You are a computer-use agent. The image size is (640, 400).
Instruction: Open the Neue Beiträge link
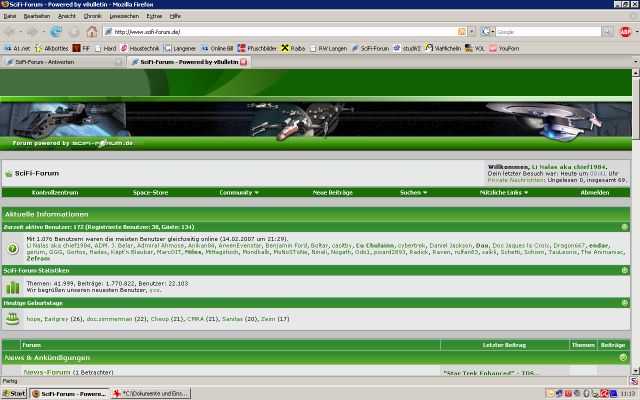pos(333,192)
